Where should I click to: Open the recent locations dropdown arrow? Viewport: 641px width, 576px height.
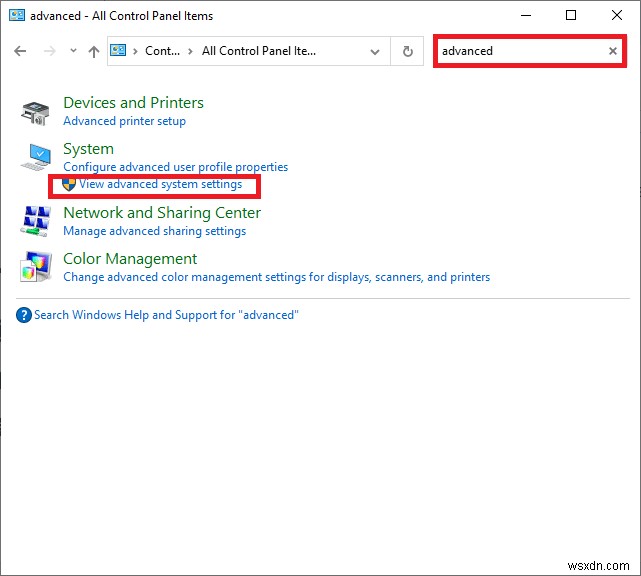tap(71, 51)
